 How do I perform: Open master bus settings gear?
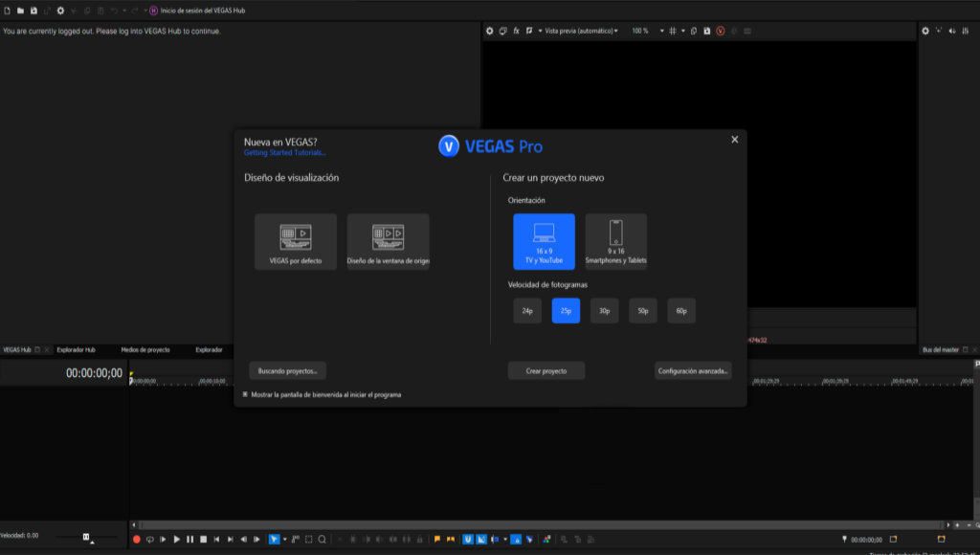925,31
